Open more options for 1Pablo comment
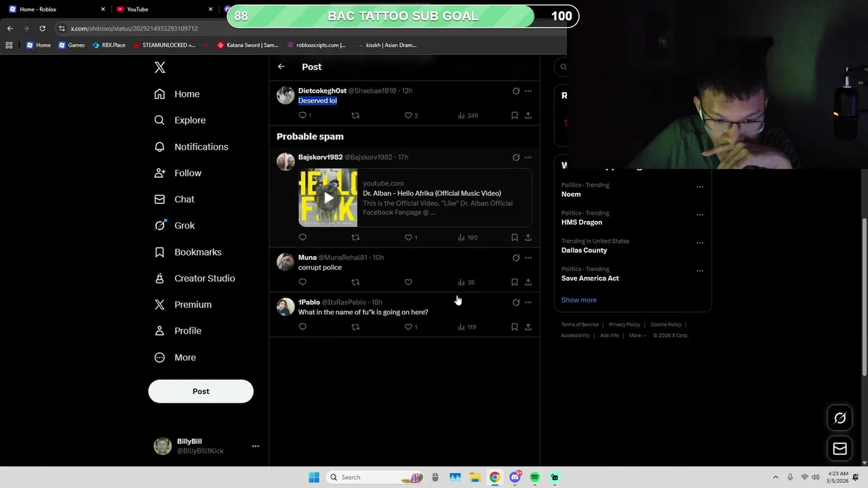This screenshot has height=488, width=868. [x=528, y=302]
